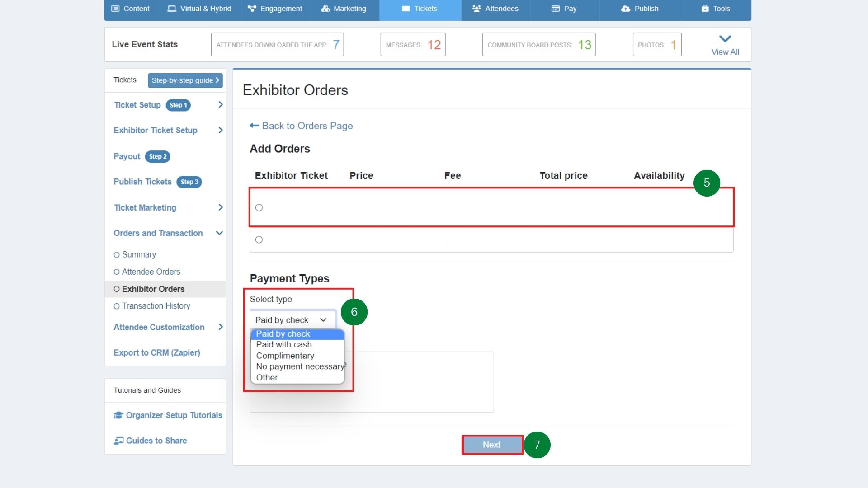Click the Engagement tab icon
Image resolution: width=868 pixels, height=488 pixels.
click(252, 9)
